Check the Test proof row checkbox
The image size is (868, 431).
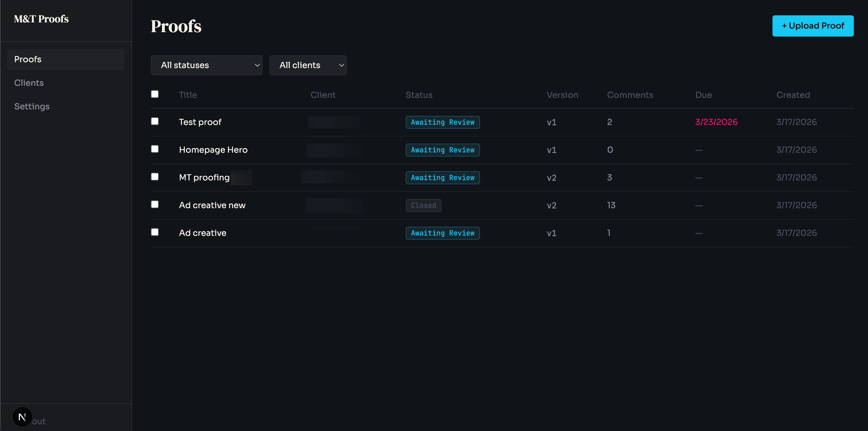click(155, 121)
